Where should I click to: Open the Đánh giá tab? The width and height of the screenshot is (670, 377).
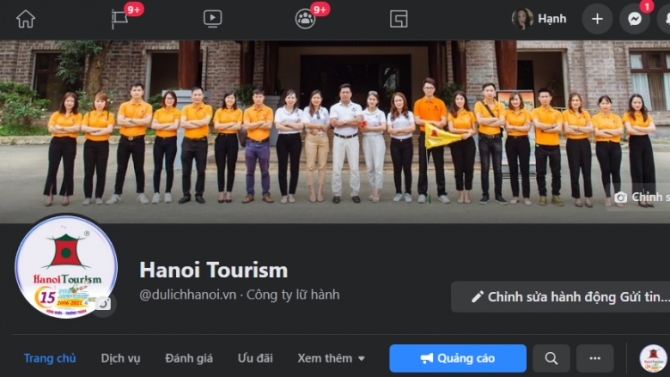click(x=189, y=358)
